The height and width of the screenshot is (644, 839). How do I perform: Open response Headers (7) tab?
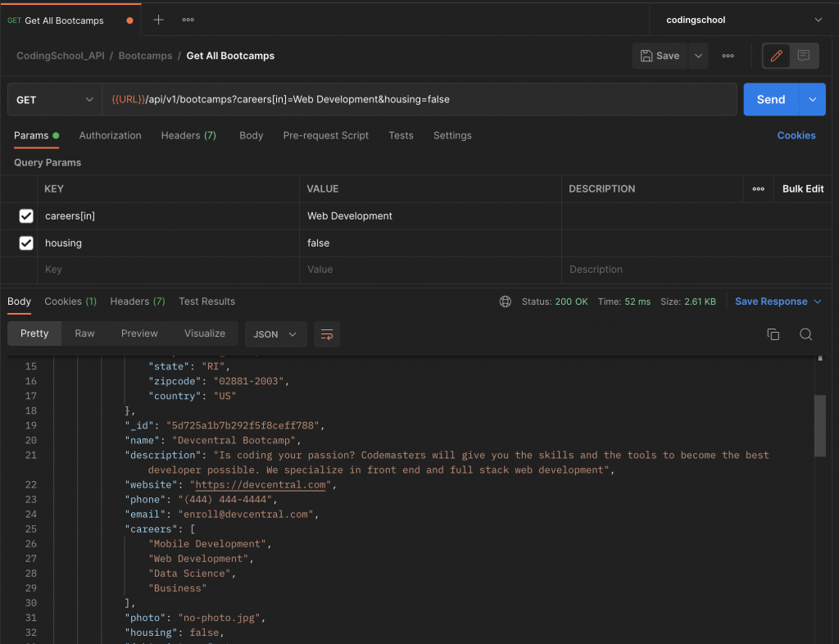coord(138,302)
